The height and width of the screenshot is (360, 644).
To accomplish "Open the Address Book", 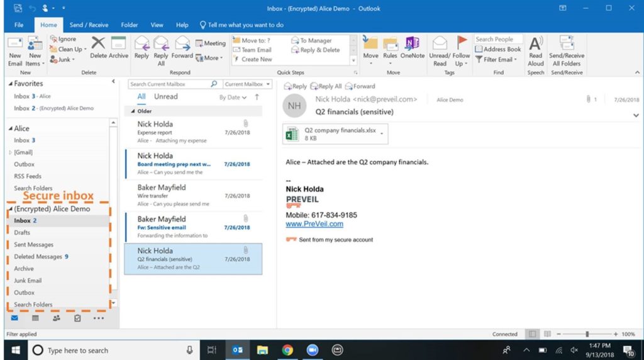I will pos(498,49).
